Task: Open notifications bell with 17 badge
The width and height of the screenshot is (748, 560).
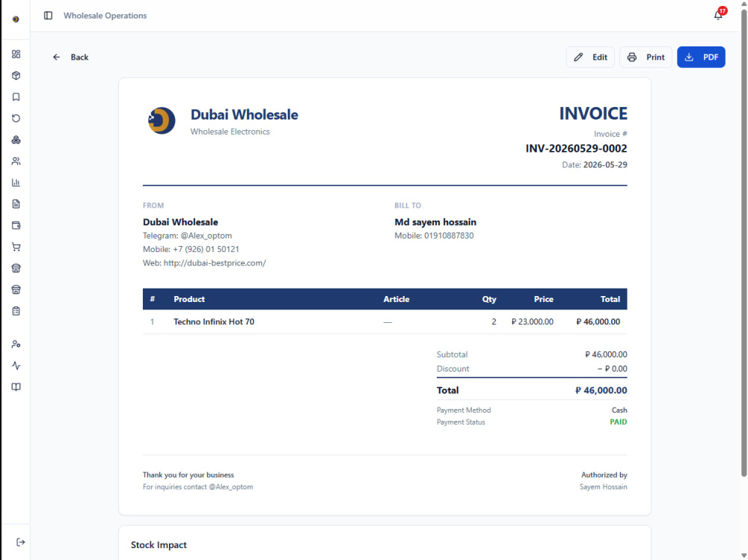Action: (718, 15)
